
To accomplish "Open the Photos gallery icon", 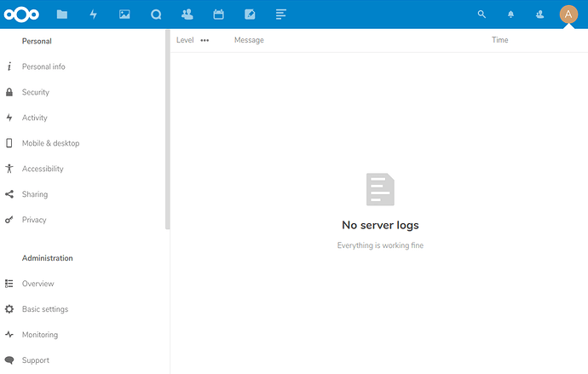I will pos(124,14).
